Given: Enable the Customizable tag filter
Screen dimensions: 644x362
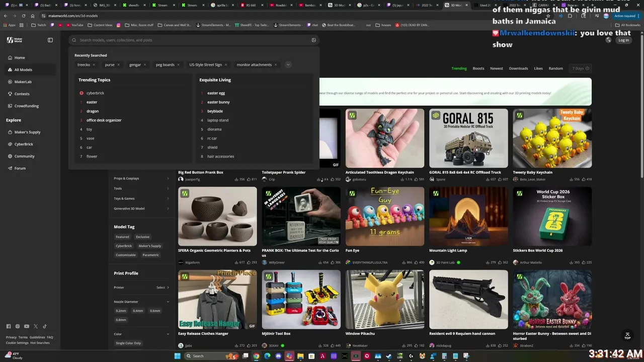Looking at the screenshot, I should tap(126, 255).
